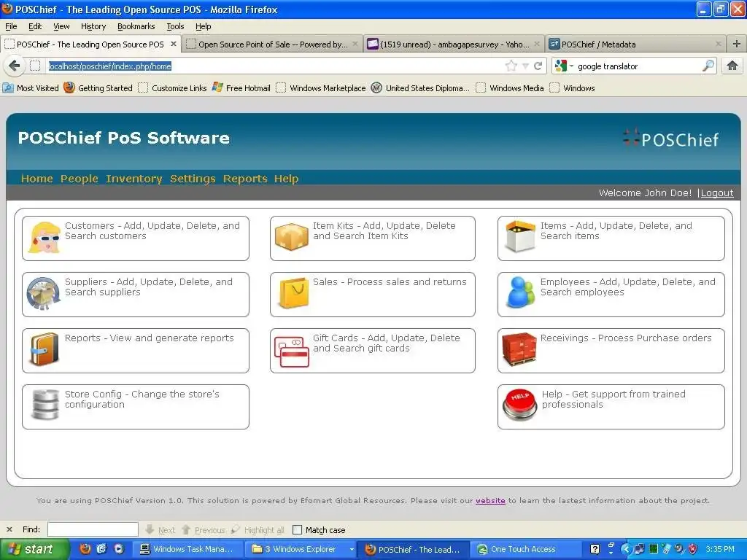
Task: Click People in the navigation bar
Action: 79,178
